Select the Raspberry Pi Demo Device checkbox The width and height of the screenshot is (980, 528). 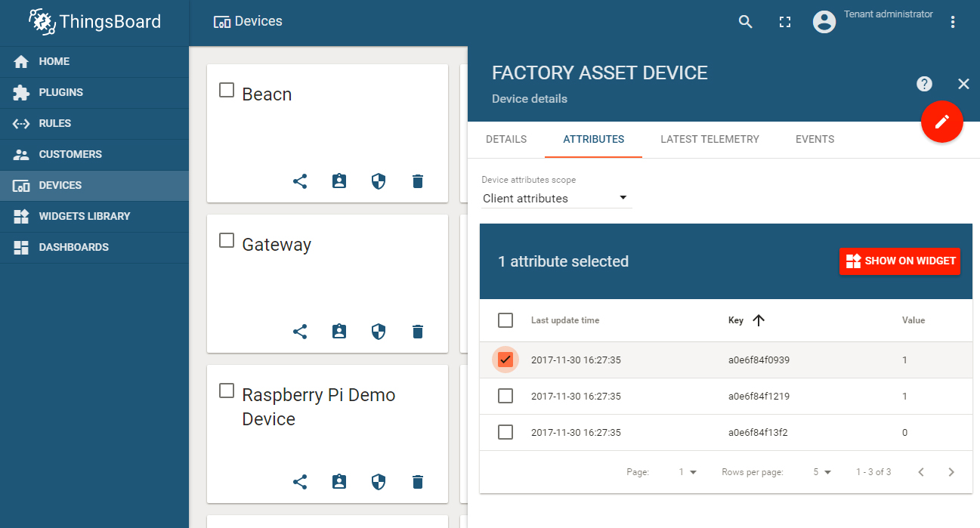click(x=227, y=391)
